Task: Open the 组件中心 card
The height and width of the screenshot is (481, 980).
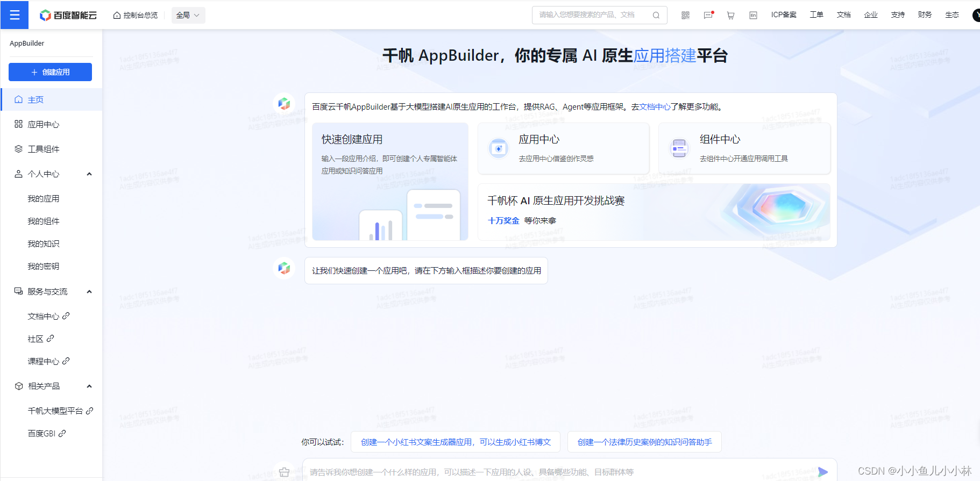Action: (x=744, y=148)
